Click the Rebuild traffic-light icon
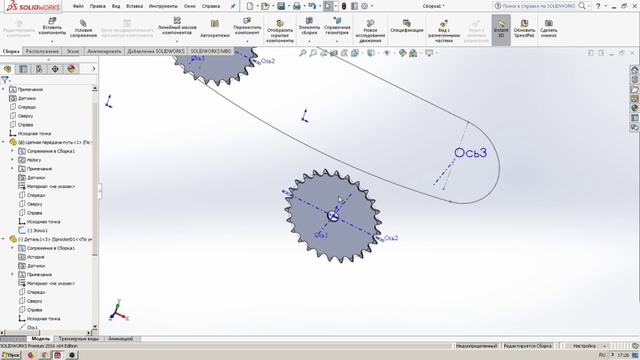This screenshot has height=360, width=640. [344, 6]
